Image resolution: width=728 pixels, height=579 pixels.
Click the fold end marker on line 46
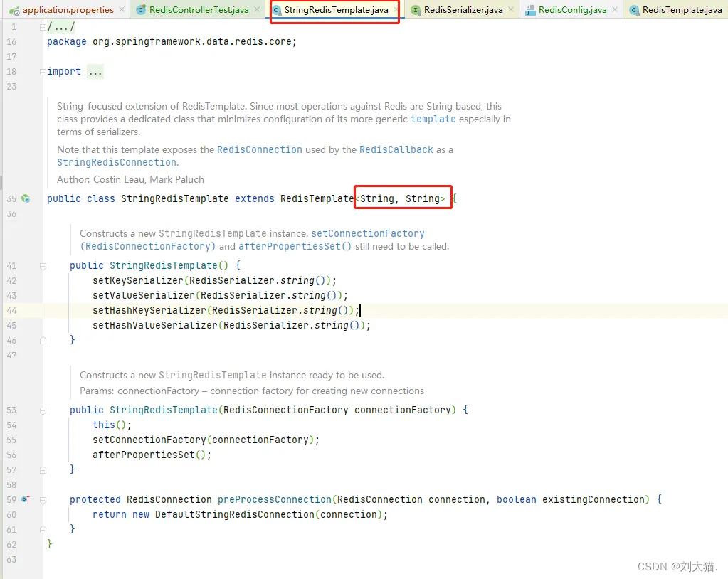coord(43,341)
